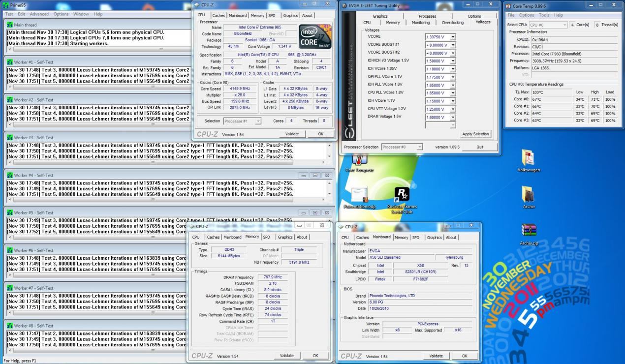Viewport: 625px width, 364px height.
Task: Click the title icon of the CPU-Z Memory window
Action: pos(191,226)
